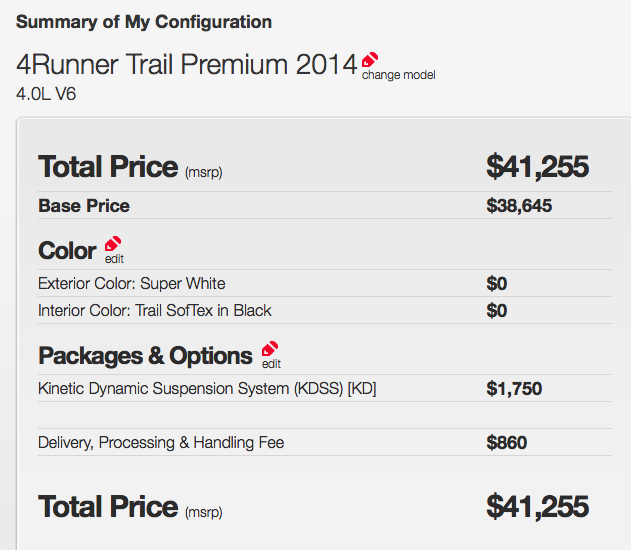Click the pencil edit icon next to Color
The image size is (631, 550).
(113, 244)
